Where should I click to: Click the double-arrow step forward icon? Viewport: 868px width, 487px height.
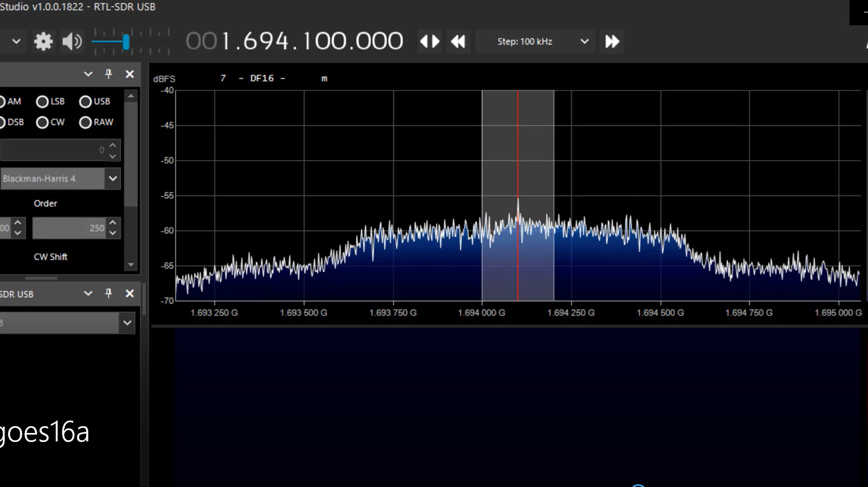611,41
